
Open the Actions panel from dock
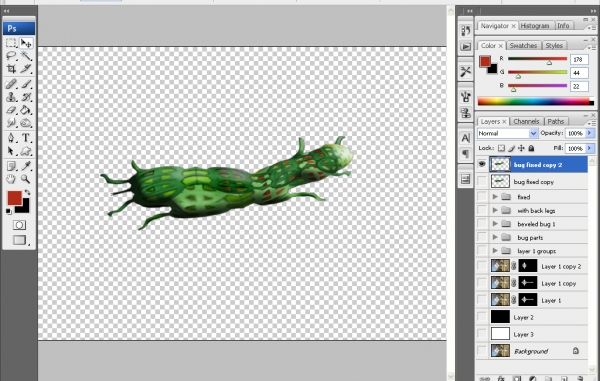pyautogui.click(x=466, y=47)
